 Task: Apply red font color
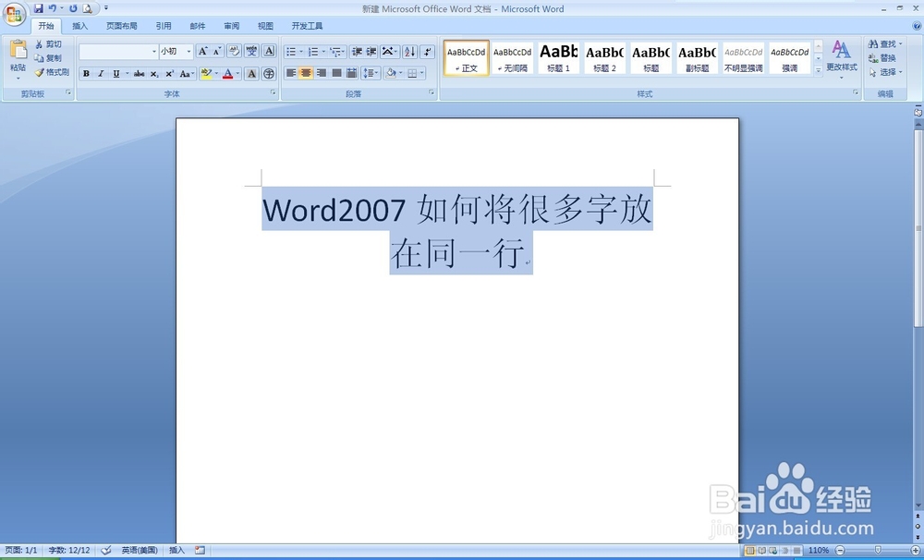(x=228, y=74)
